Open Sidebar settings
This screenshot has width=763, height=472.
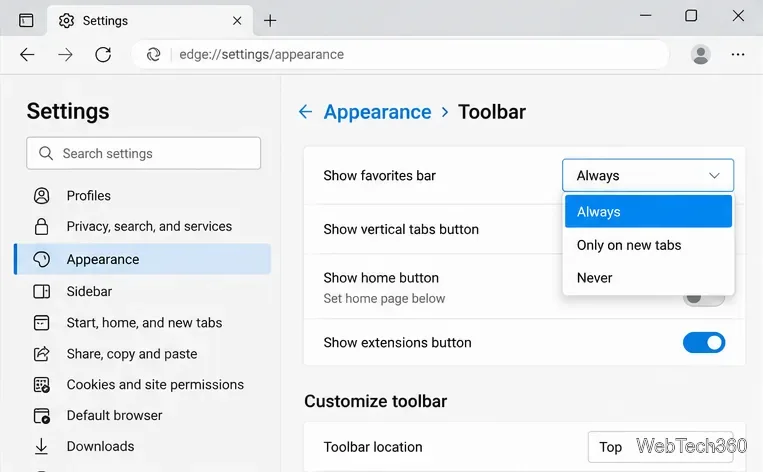coord(89,291)
